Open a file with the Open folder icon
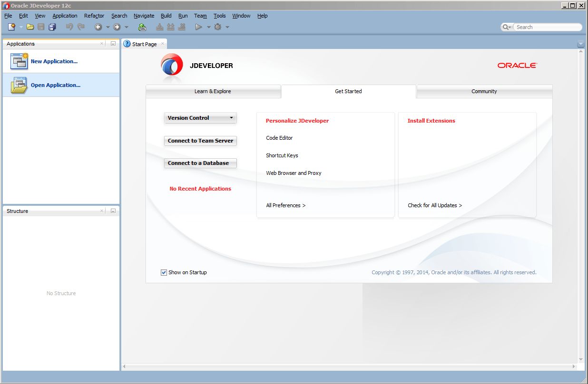Viewport: 588px width, 384px height. (x=29, y=27)
